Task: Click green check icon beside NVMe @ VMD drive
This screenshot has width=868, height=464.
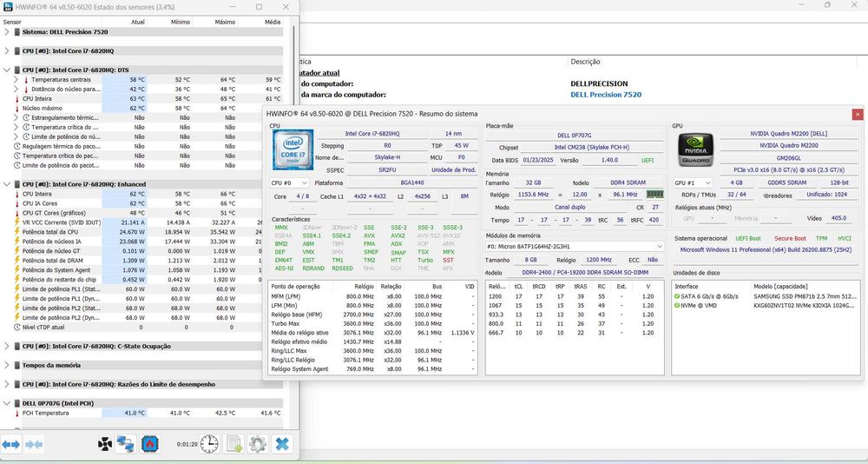Action: (677, 306)
